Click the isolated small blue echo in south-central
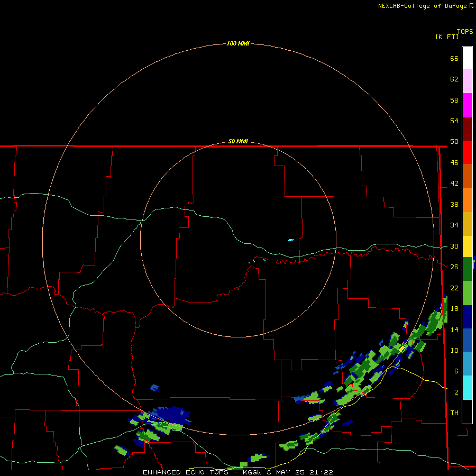This screenshot has height=476, width=476. click(154, 388)
